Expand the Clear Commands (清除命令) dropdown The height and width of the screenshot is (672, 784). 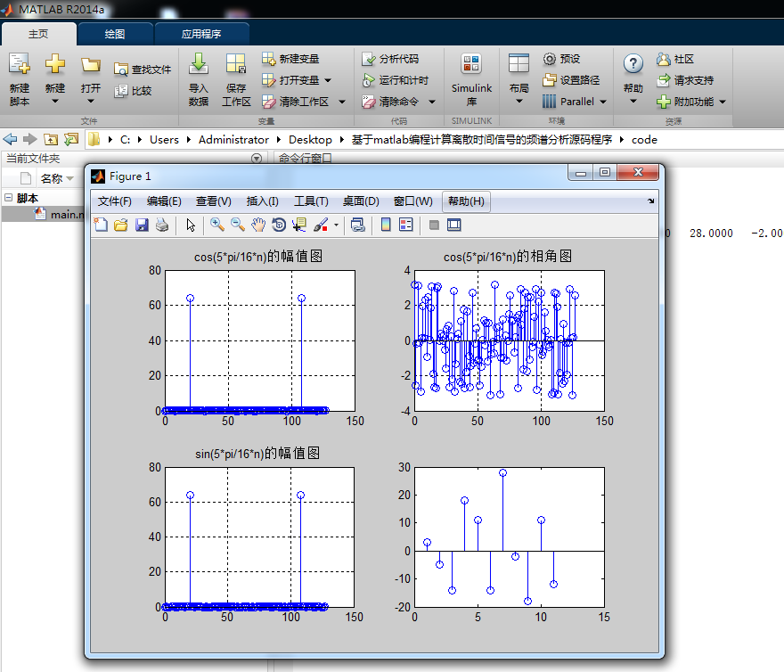[432, 102]
